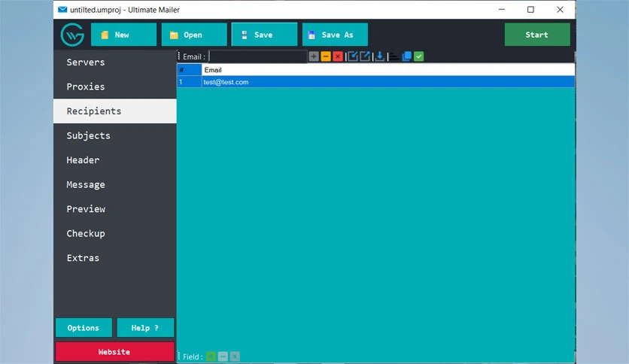This screenshot has height=364, width=629.
Task: Switch to the Proxies section
Action: (114, 86)
